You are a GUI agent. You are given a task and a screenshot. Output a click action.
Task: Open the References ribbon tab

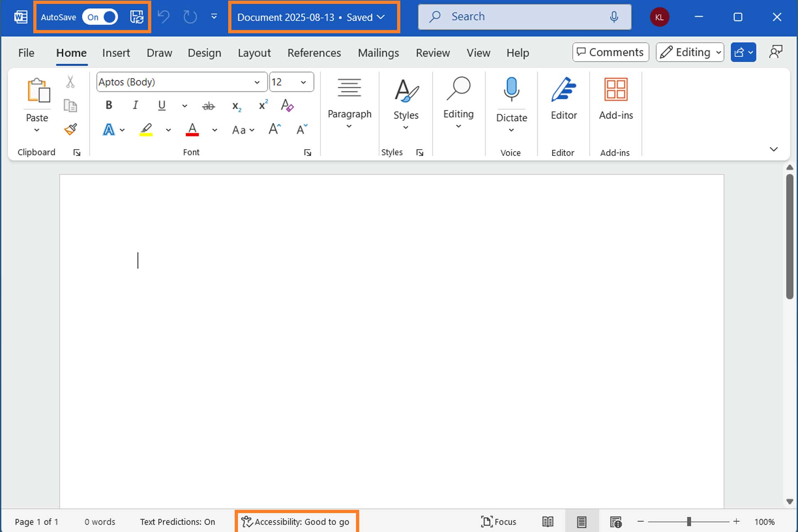pyautogui.click(x=314, y=53)
